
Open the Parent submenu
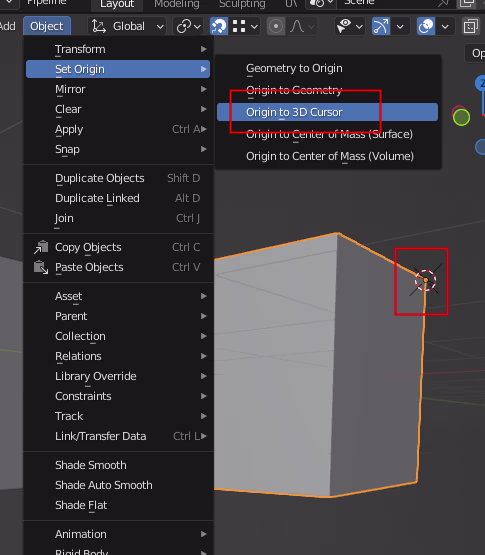click(x=118, y=316)
